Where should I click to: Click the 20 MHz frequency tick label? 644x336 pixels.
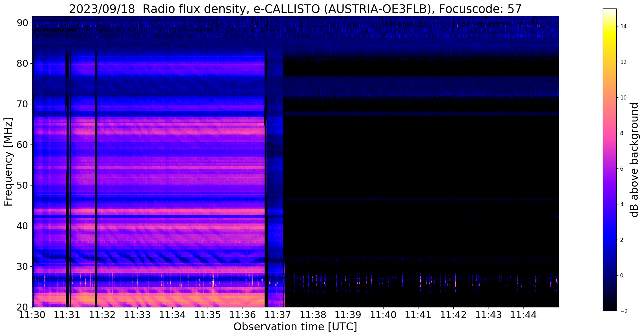(x=23, y=307)
